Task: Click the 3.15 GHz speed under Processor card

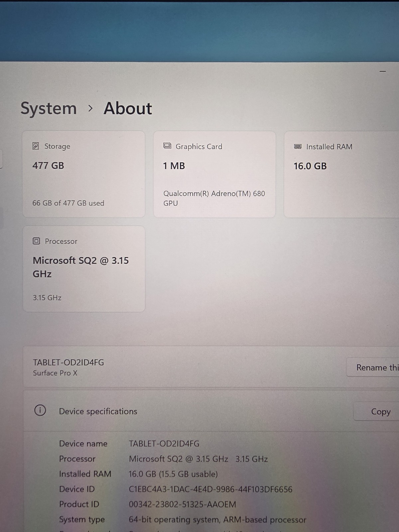Action: 47,298
